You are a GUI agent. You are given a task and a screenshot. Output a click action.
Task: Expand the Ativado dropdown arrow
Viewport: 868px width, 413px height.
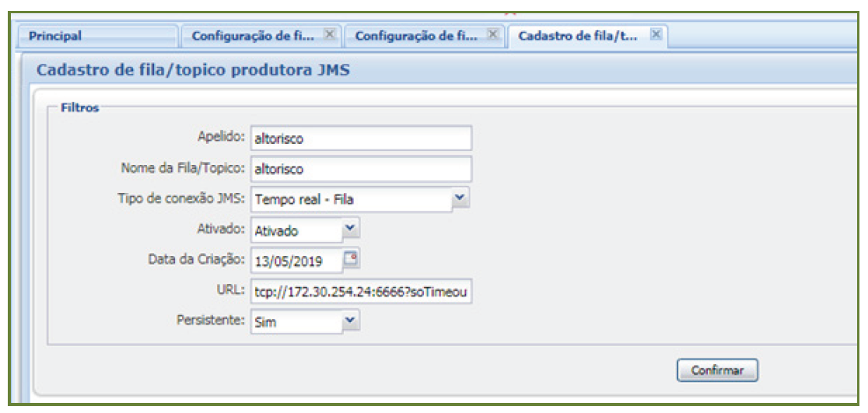point(351,229)
